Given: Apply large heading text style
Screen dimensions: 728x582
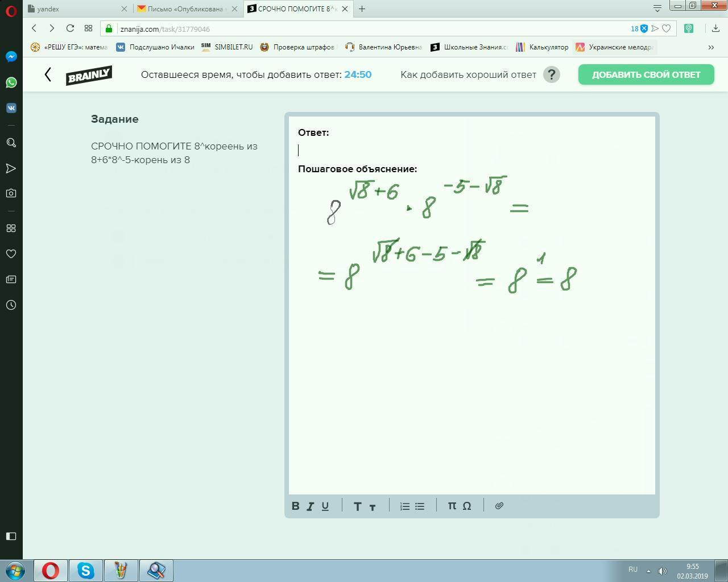Looking at the screenshot, I should coord(358,506).
